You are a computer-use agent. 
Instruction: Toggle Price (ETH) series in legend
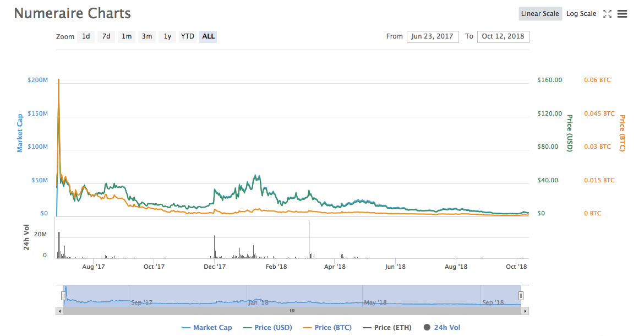click(x=388, y=327)
